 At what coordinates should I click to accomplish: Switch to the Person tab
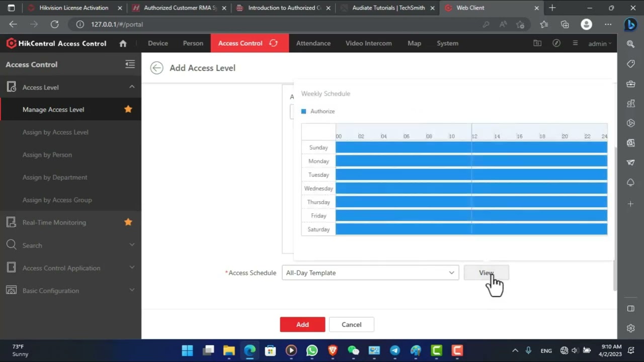(x=193, y=43)
